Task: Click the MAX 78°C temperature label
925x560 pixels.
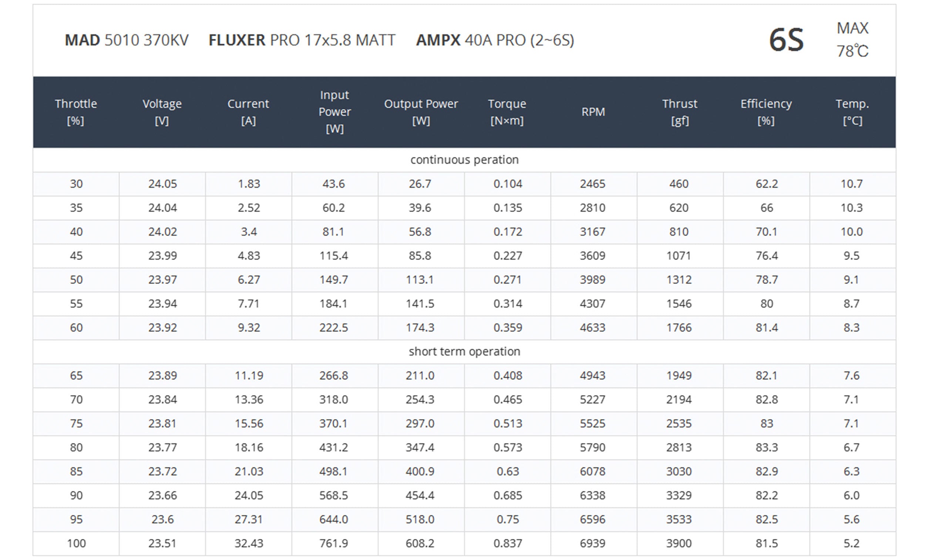Action: pos(852,40)
